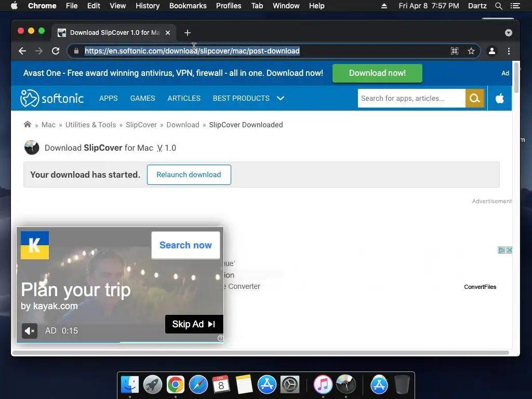Click the Dartz user name in menu bar
This screenshot has height=399, width=532.
tap(477, 6)
